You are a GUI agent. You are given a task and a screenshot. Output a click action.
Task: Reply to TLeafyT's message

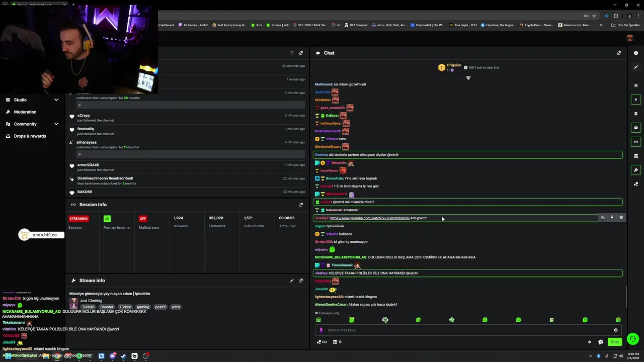click(x=603, y=218)
